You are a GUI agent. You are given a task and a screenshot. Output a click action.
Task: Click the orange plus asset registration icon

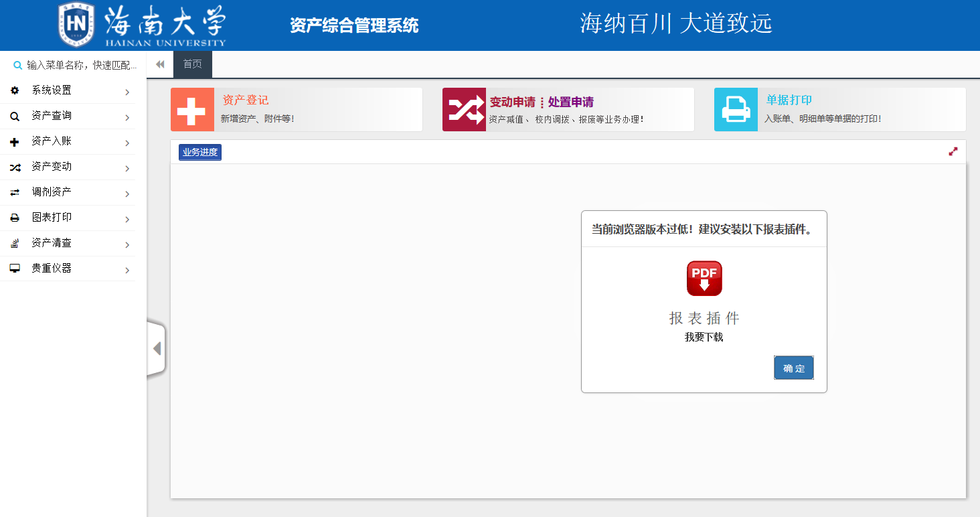pyautogui.click(x=192, y=110)
